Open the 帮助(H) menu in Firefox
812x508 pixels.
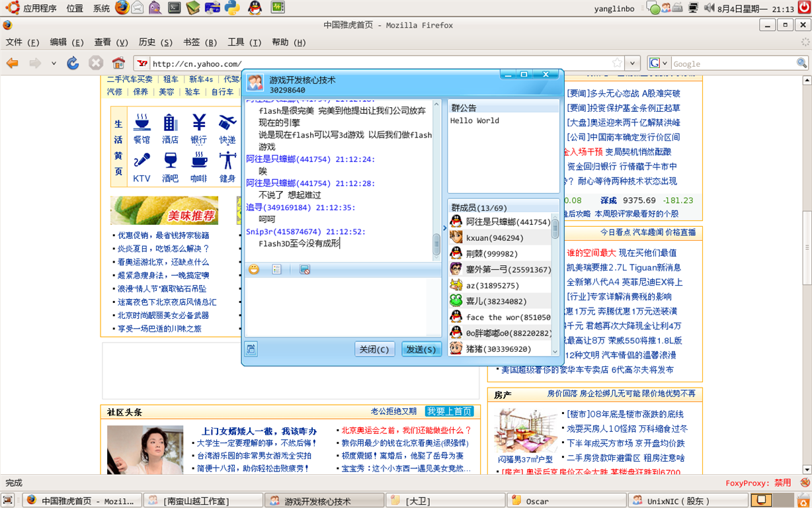(x=288, y=42)
